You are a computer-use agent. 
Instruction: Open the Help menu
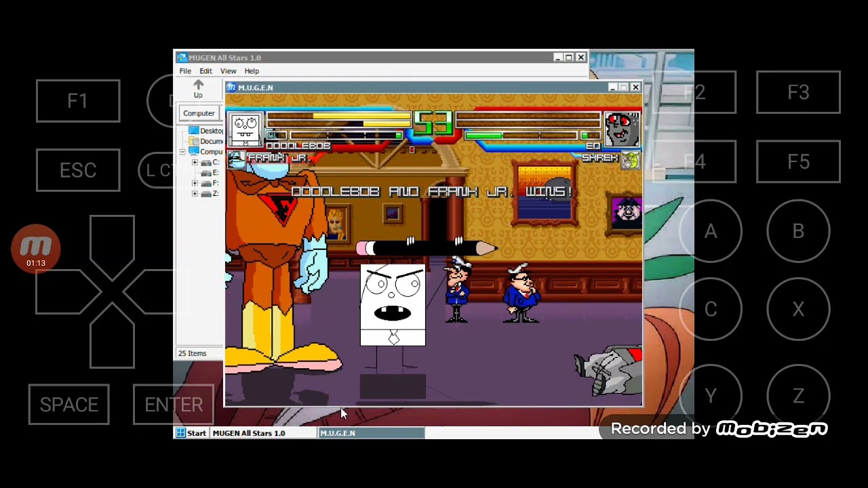point(252,71)
